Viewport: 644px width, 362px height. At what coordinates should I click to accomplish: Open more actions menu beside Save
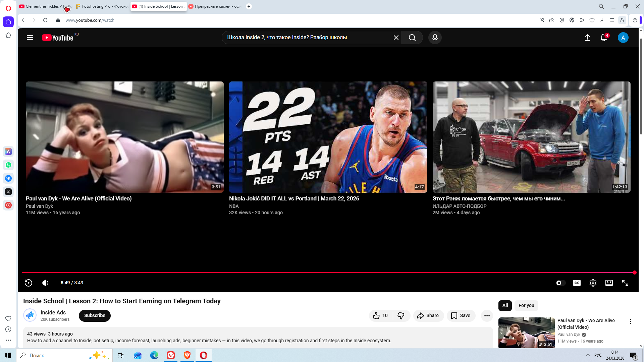(487, 315)
